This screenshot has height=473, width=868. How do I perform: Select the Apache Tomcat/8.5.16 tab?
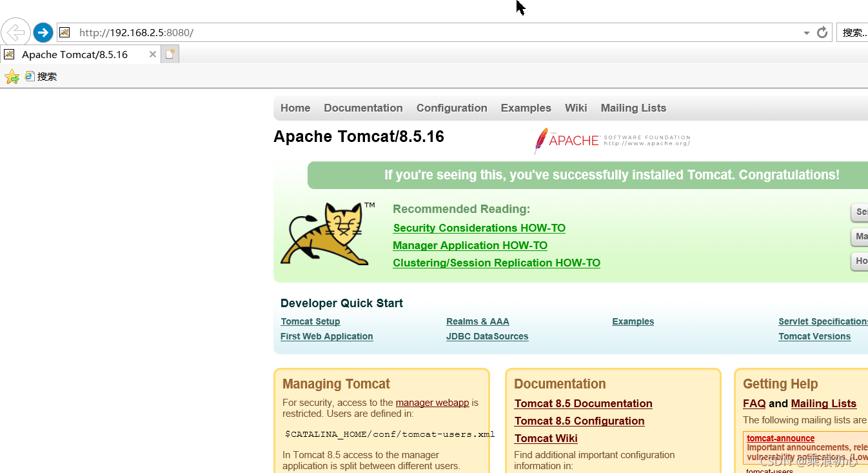[75, 55]
